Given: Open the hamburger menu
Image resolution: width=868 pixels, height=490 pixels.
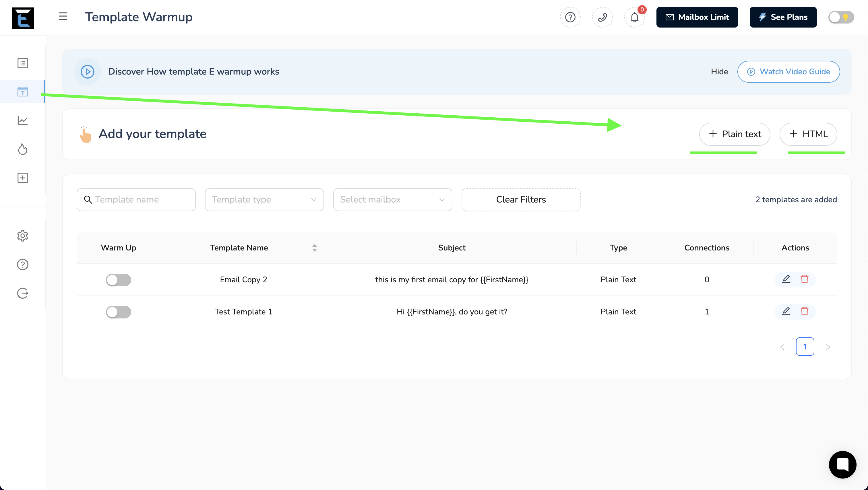Looking at the screenshot, I should (63, 17).
